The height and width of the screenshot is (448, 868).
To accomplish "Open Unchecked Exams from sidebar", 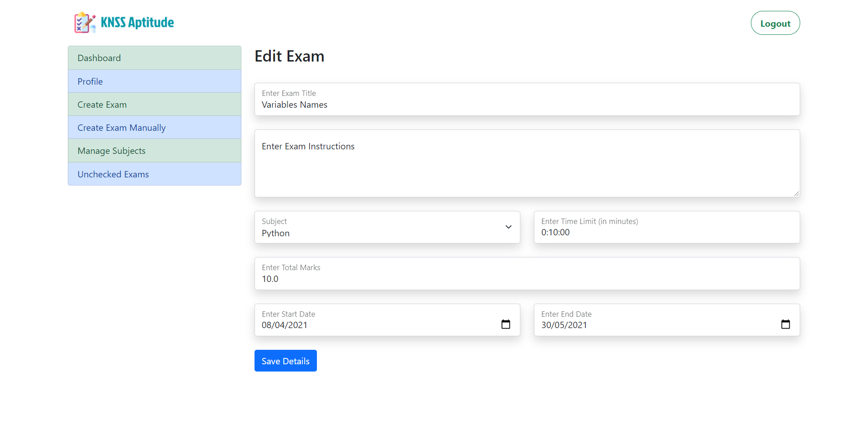I will pyautogui.click(x=154, y=174).
